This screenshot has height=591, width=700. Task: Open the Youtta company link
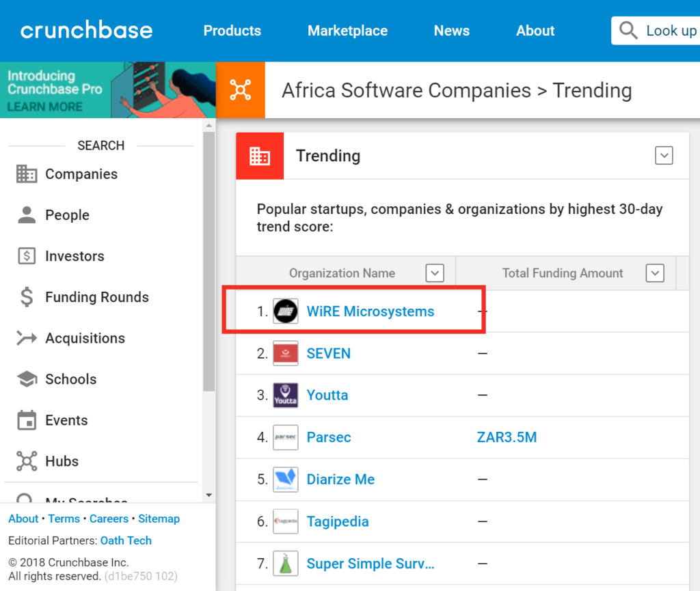pos(327,395)
